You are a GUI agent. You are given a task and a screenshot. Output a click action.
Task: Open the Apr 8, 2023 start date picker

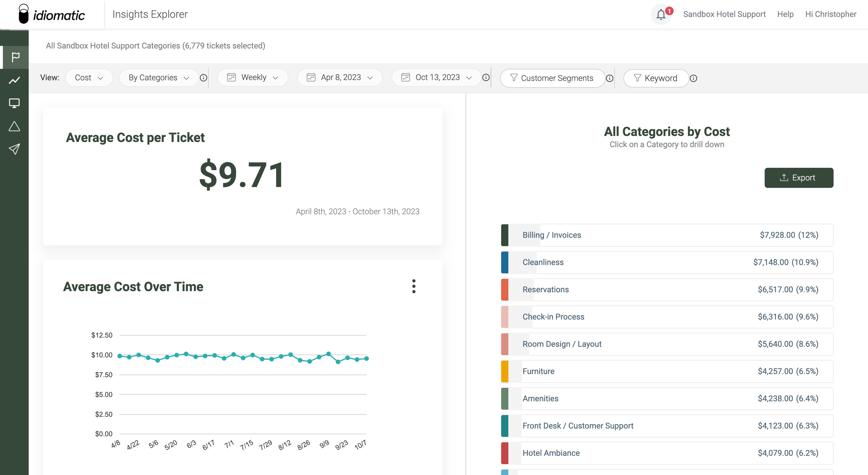[x=340, y=77]
